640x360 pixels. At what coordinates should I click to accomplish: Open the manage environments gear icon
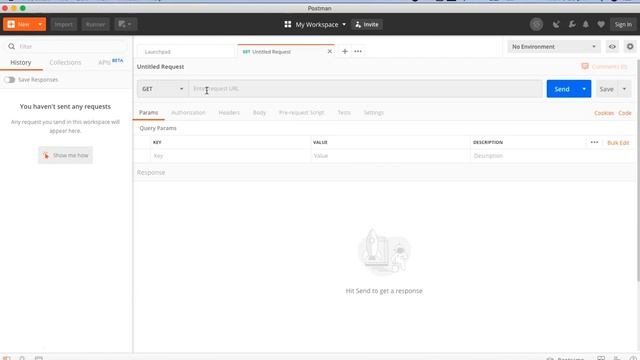click(630, 47)
